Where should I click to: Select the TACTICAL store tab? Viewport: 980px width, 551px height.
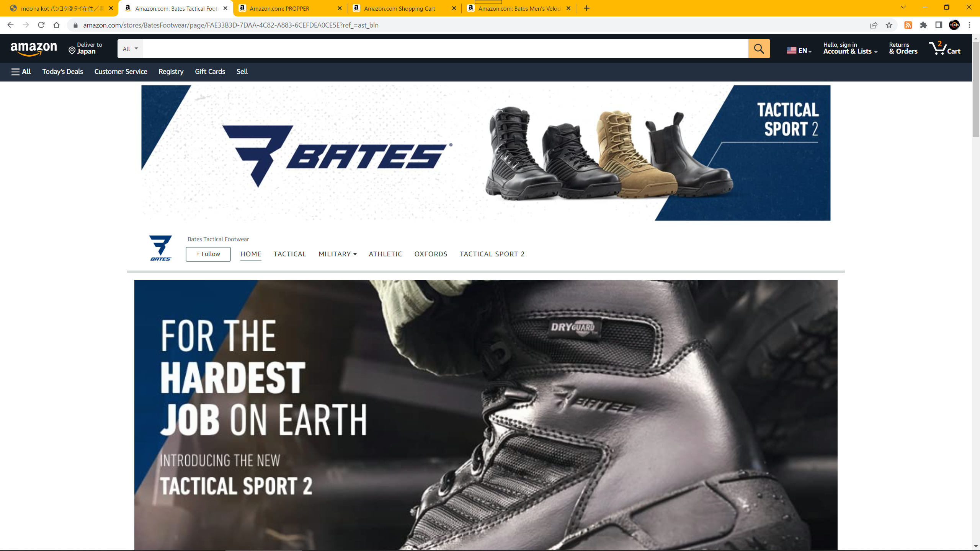click(290, 254)
